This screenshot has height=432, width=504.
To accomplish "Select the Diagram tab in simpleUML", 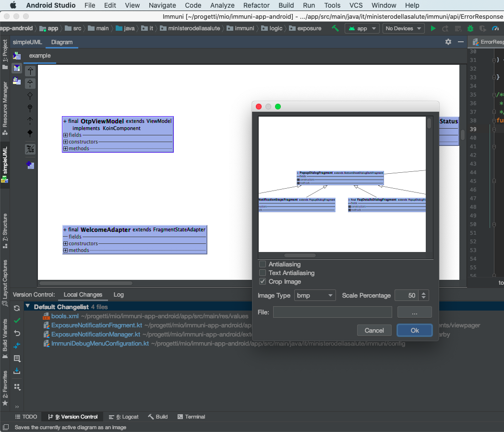I will tap(62, 42).
